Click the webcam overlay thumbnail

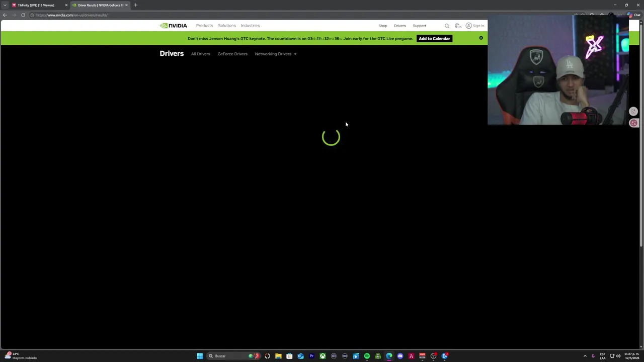(558, 70)
